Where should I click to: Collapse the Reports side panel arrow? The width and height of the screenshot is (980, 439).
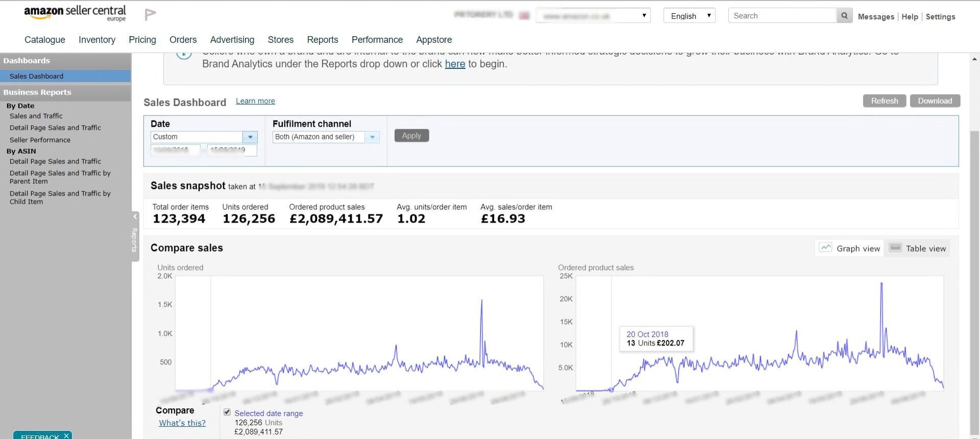click(x=135, y=216)
